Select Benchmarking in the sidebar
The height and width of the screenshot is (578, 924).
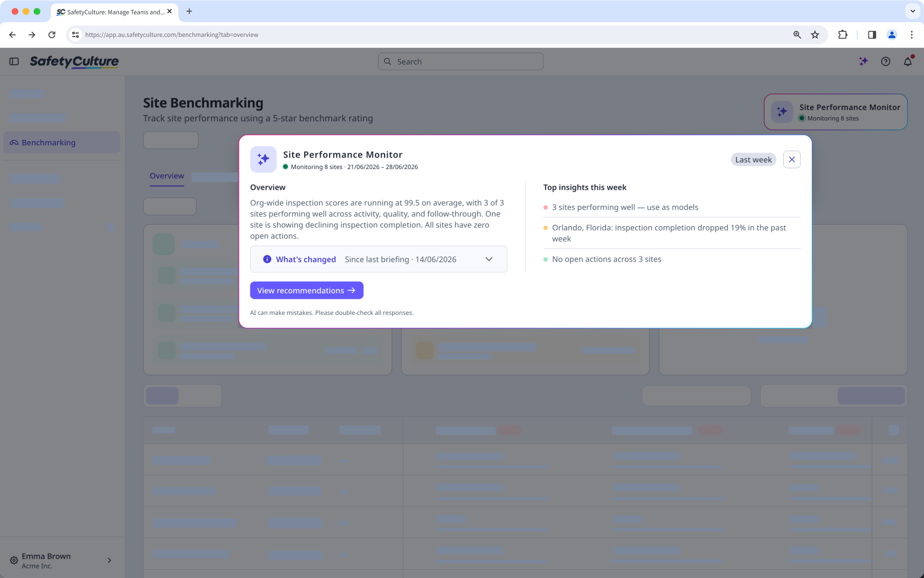point(62,143)
